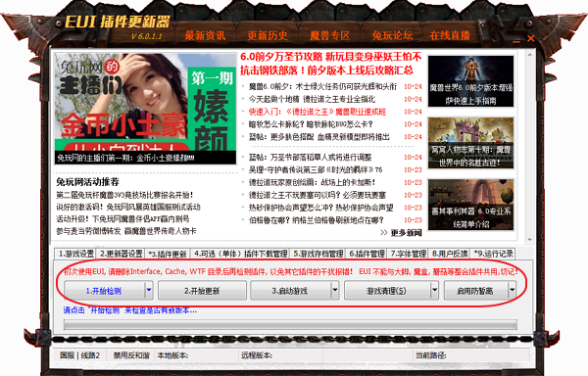
Task: Click the 2.开始更新 button
Action: click(202, 291)
